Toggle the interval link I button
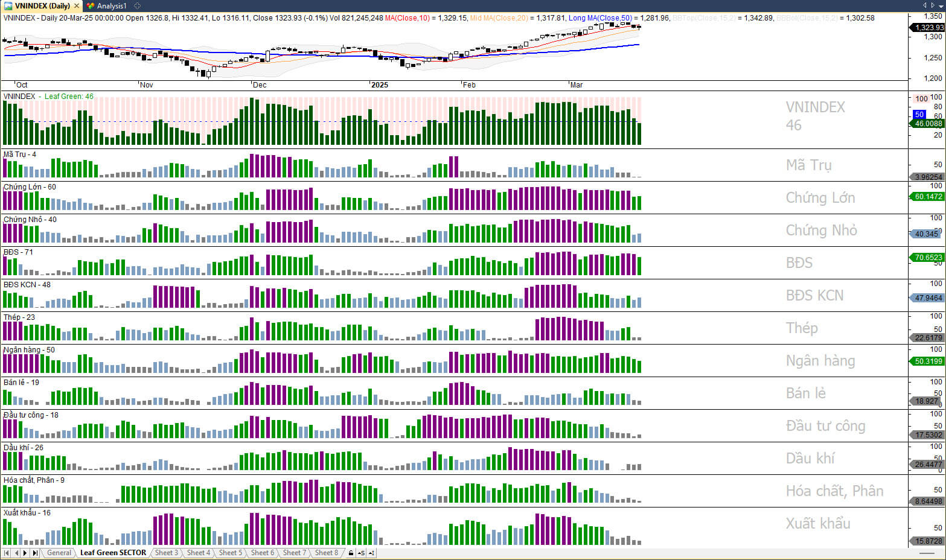This screenshot has width=946, height=560. 371,553
